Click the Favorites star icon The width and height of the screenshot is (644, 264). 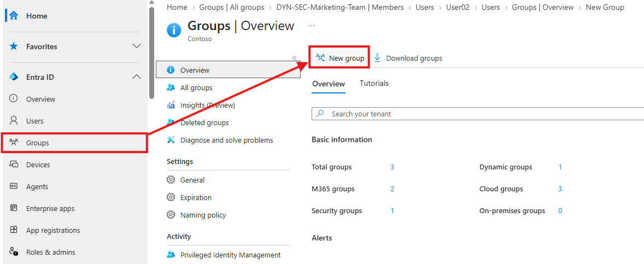[14, 46]
